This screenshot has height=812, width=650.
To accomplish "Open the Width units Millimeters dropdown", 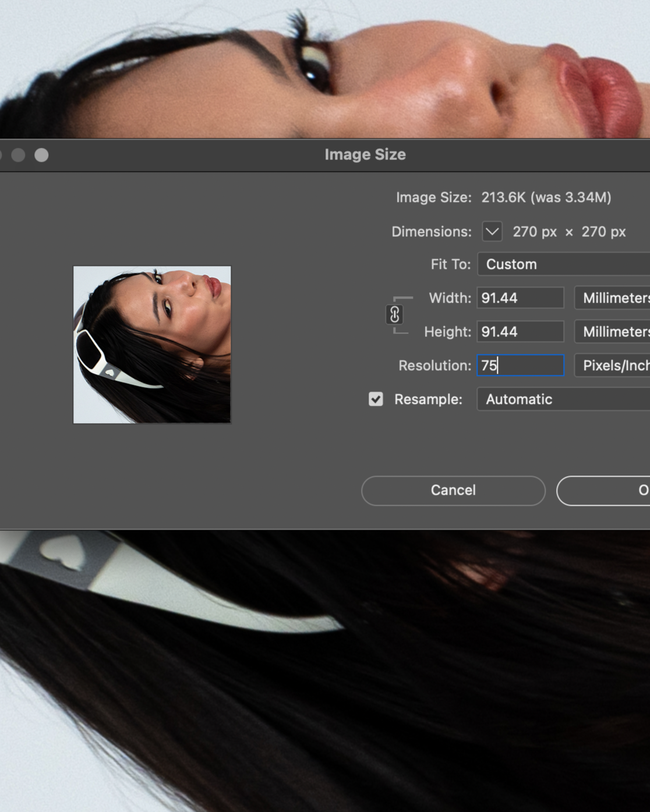I will (x=612, y=298).
